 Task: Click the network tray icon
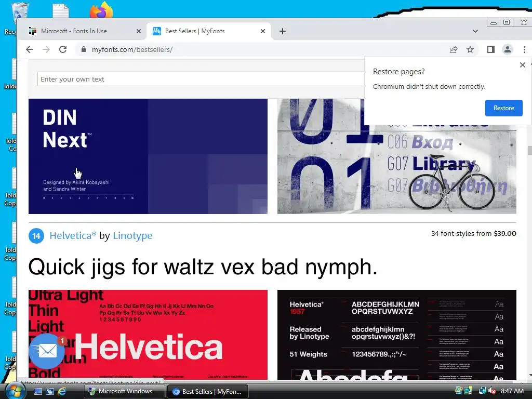(x=482, y=391)
